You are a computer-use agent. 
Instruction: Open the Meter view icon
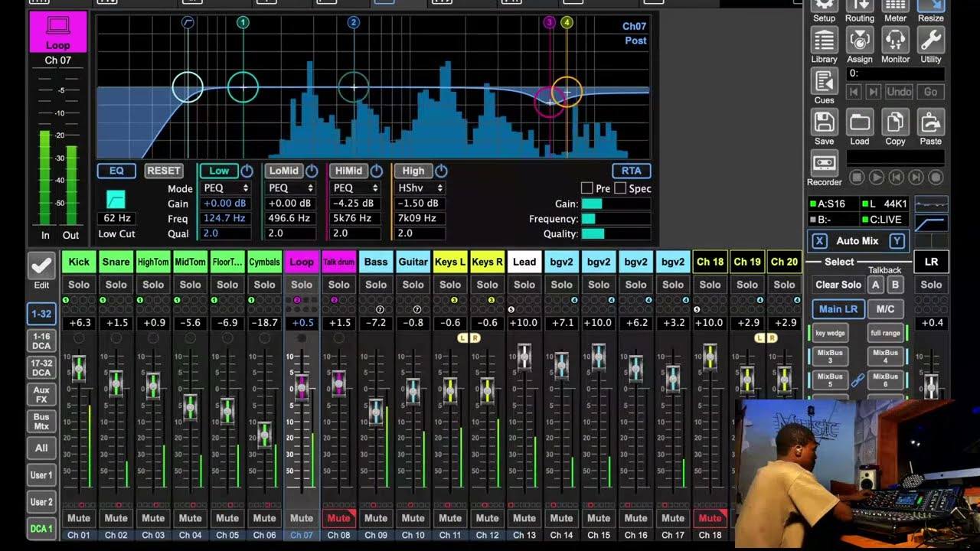pos(895,5)
